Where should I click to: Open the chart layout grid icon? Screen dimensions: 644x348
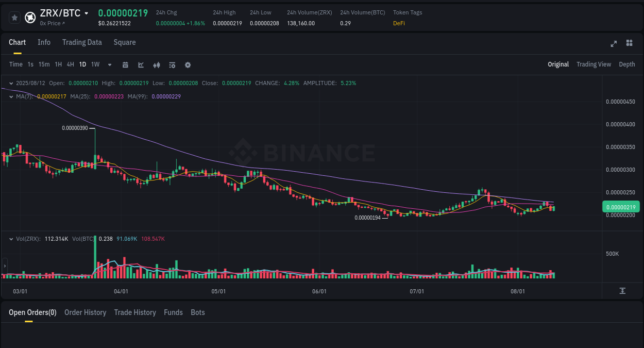tap(629, 43)
